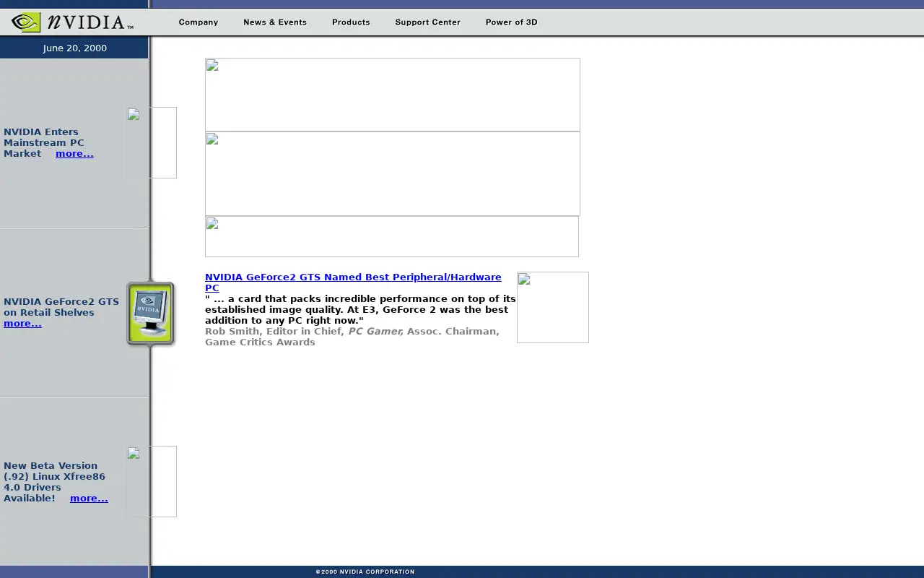Viewport: 924px width, 578px height.
Task: Click the quote text about incredible performance
Action: [x=360, y=309]
